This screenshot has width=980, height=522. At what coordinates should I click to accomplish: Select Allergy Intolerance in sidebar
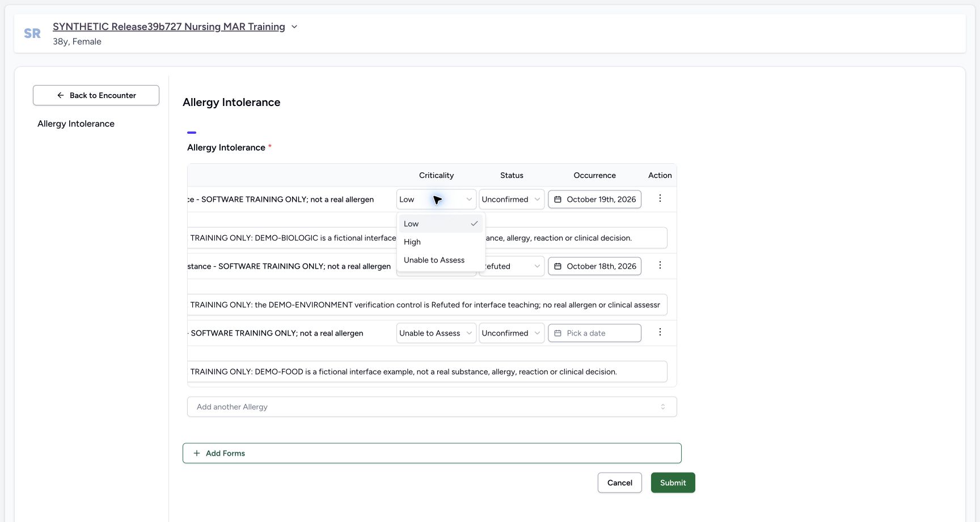tap(76, 124)
